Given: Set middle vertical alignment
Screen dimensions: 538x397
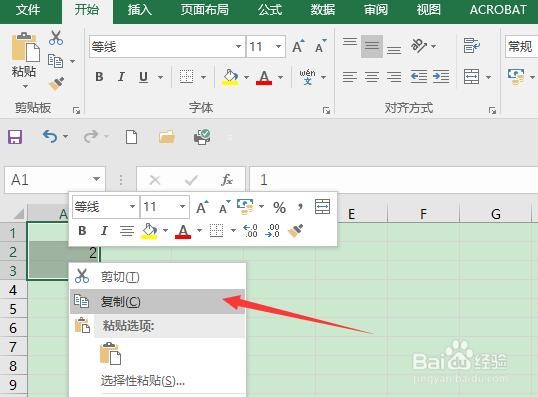Looking at the screenshot, I should (x=372, y=46).
